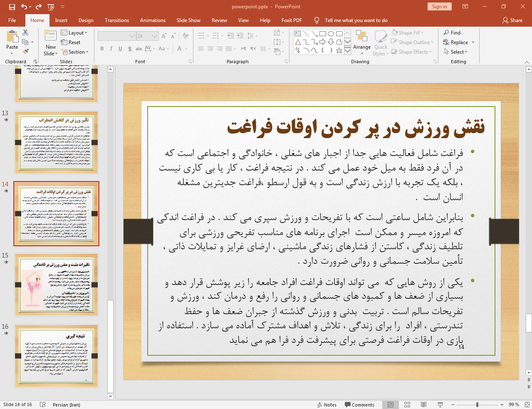Click the Sign in button
Screen dimensions: 532x409
pyautogui.click(x=439, y=7)
